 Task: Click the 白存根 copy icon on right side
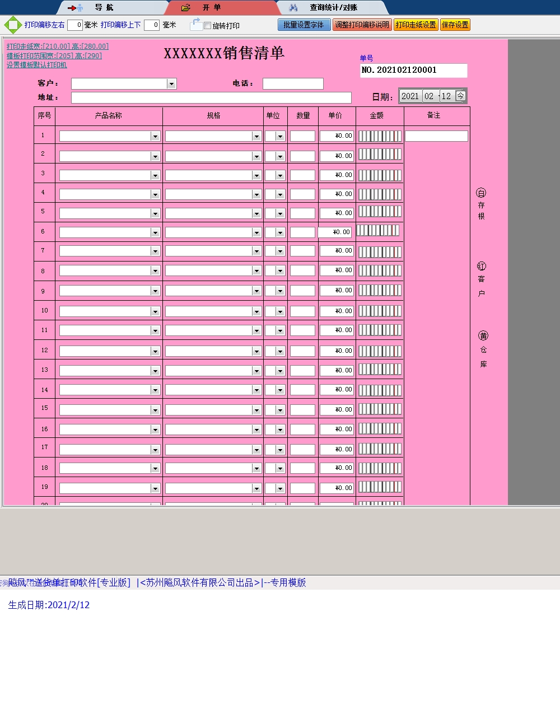pyautogui.click(x=481, y=193)
